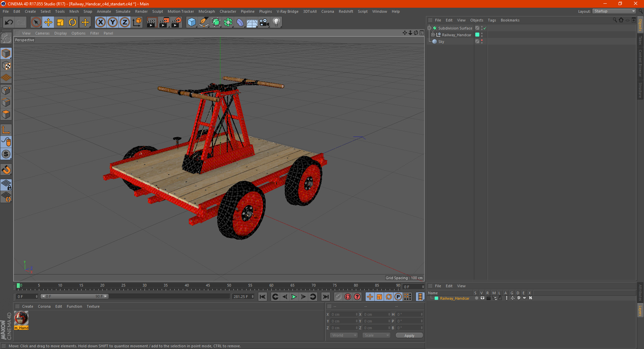Click the Snap magnet icon in sidebar
The height and width of the screenshot is (349, 644).
pos(6,170)
